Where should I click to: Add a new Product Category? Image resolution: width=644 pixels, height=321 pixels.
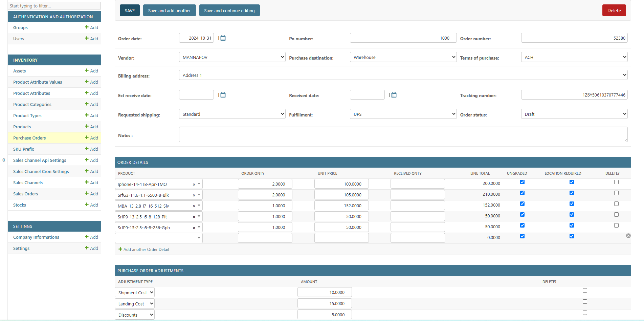[x=91, y=104]
